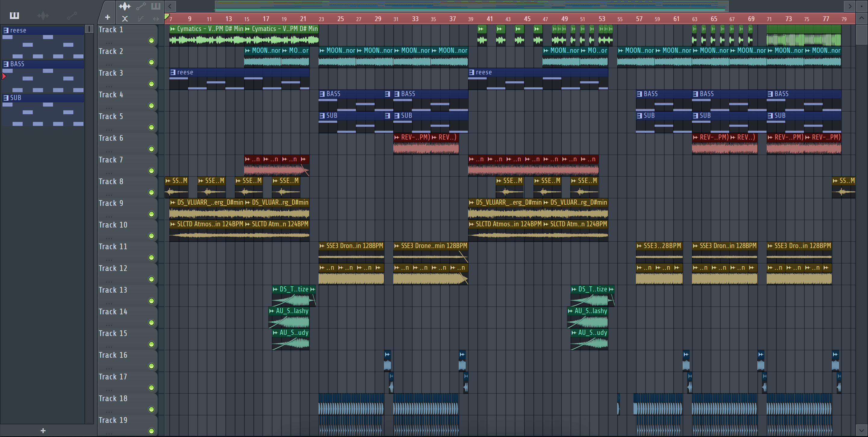This screenshot has height=437, width=868.
Task: Open clip menu of first DS_VLUARR clip
Action: tap(173, 203)
